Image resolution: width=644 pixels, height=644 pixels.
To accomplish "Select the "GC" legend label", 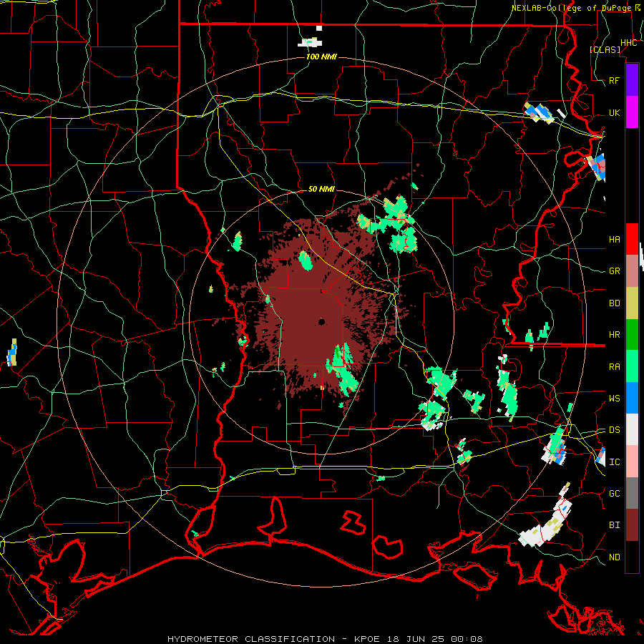I will 615,493.
